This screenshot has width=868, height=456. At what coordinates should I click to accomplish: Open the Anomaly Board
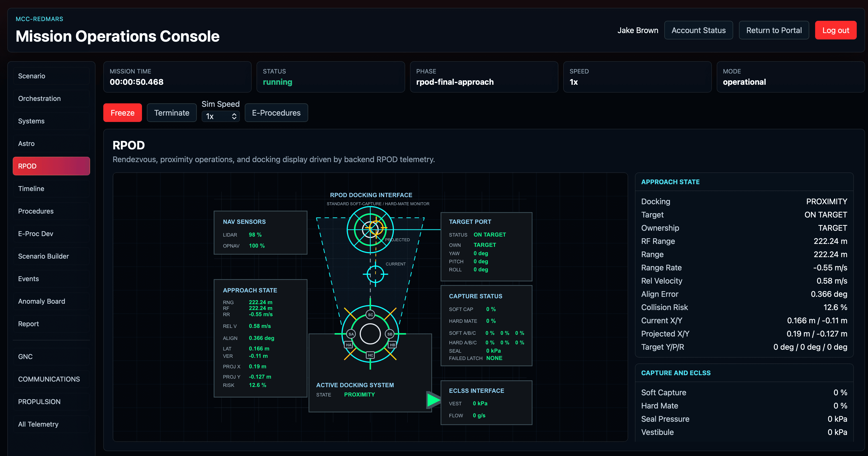pyautogui.click(x=51, y=301)
